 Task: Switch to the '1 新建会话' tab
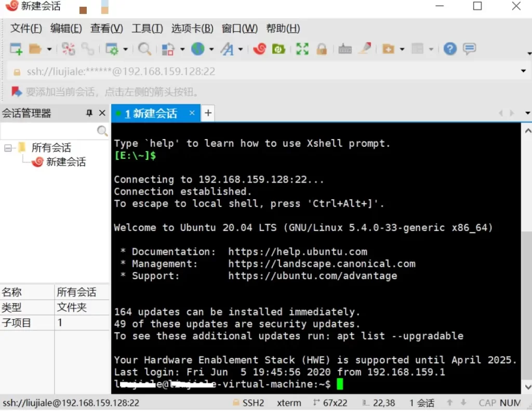pos(151,114)
